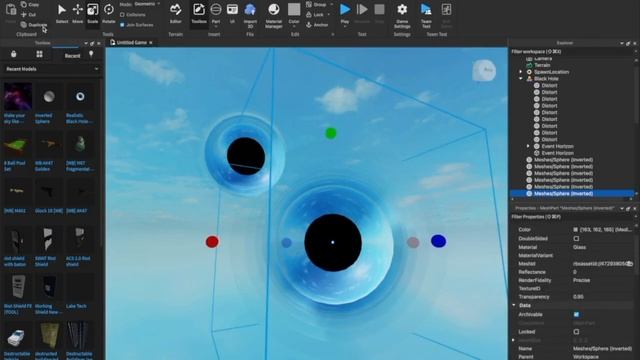
Task: Open the Play dropdown arrow
Action: tap(345, 27)
